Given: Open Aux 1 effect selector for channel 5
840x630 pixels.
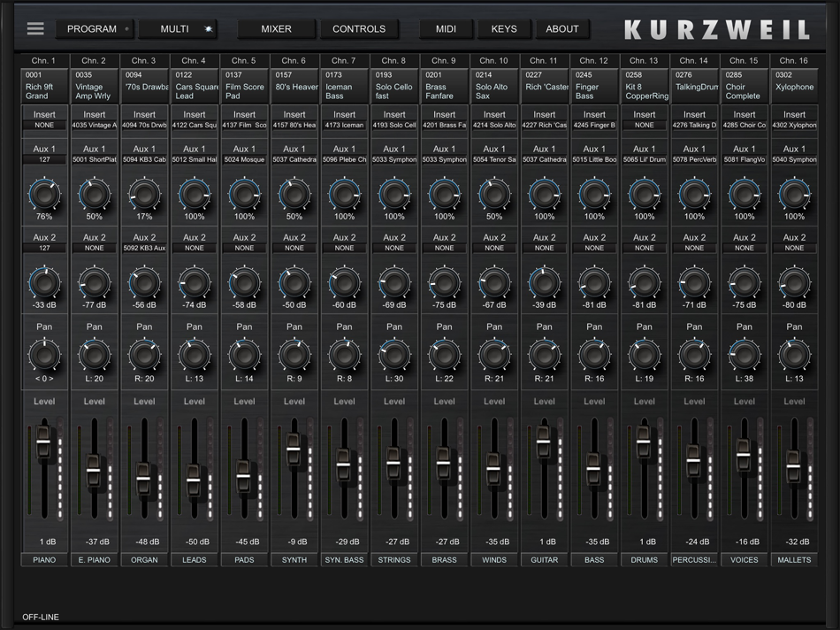Looking at the screenshot, I should (244, 160).
